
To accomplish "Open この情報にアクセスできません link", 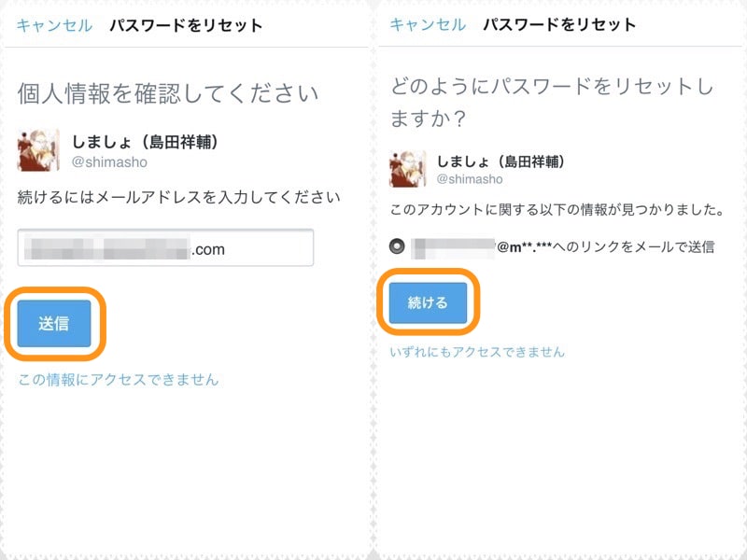I will click(117, 379).
